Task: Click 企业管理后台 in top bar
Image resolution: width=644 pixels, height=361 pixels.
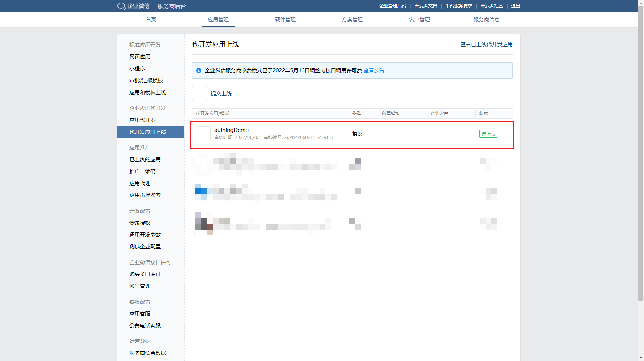Action: [x=393, y=6]
